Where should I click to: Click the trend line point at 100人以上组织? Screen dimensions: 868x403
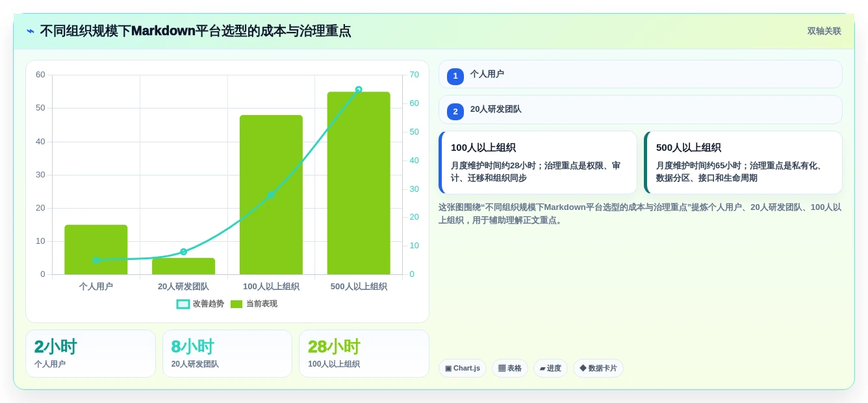tap(271, 194)
